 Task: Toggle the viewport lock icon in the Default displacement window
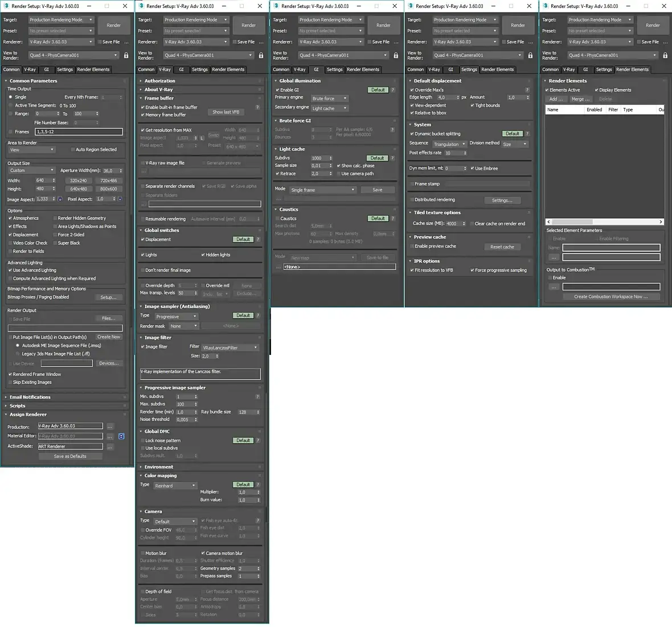[x=531, y=55]
